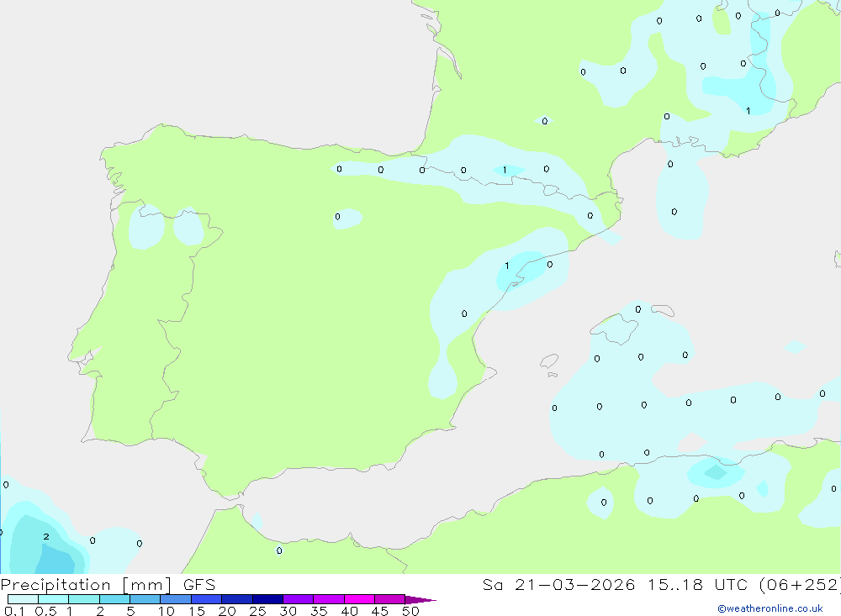Click the '50' legend scale label
This screenshot has height=616, width=841.
(410, 611)
